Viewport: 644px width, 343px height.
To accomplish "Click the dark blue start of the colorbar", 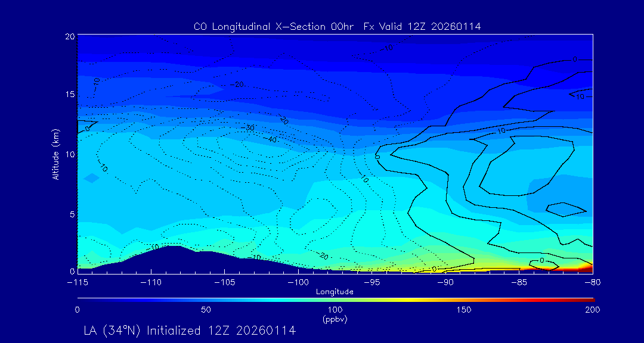I will coord(80,299).
